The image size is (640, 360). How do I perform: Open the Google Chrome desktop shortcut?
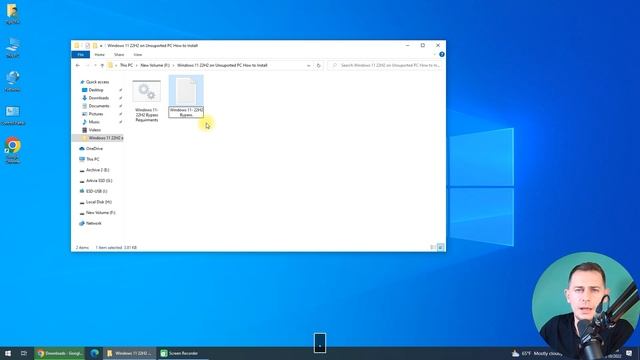pos(13,150)
